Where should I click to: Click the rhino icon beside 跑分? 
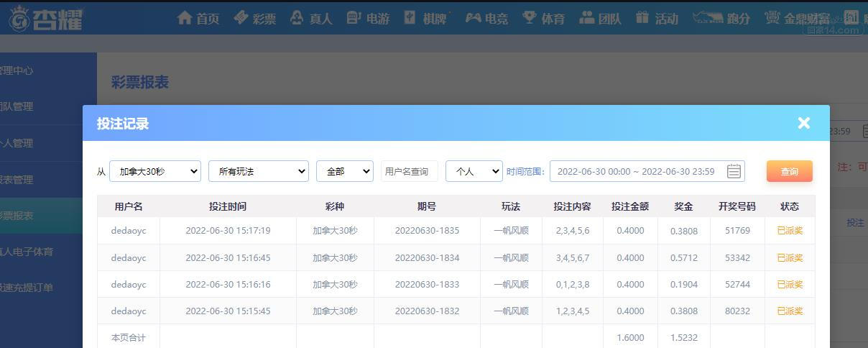(707, 17)
